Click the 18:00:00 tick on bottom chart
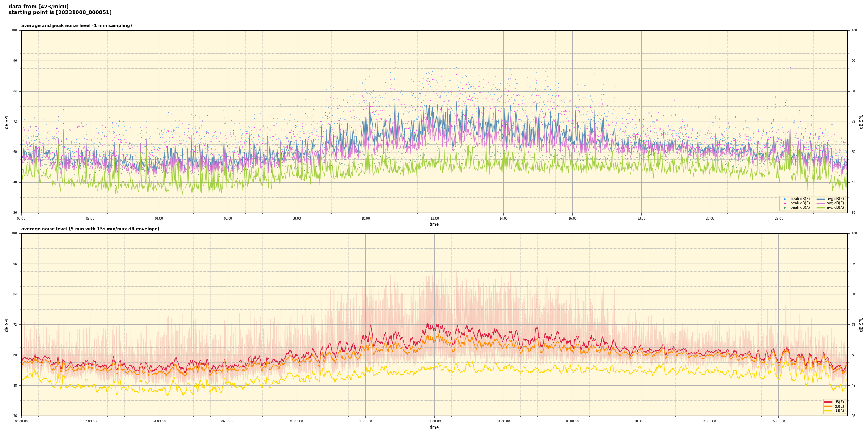This screenshot has width=868, height=434. [x=641, y=421]
